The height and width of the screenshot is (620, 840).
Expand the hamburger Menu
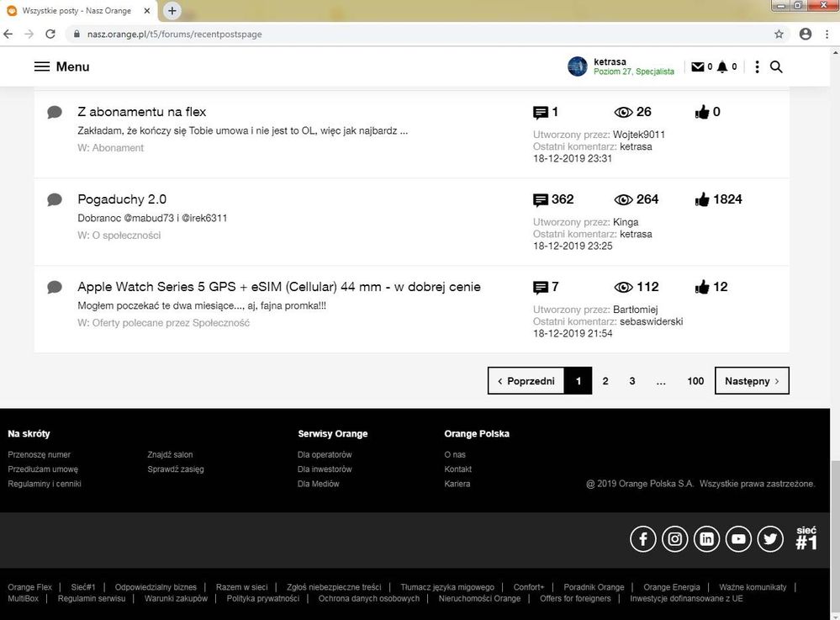pos(61,66)
